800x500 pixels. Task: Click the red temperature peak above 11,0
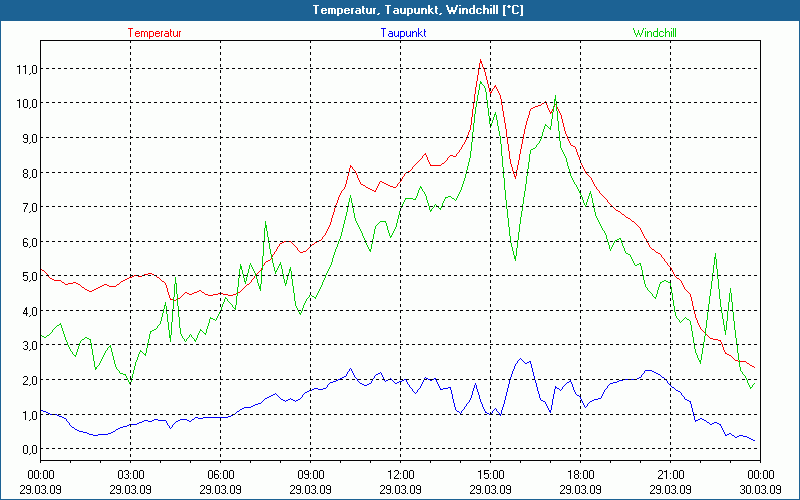pyautogui.click(x=480, y=60)
